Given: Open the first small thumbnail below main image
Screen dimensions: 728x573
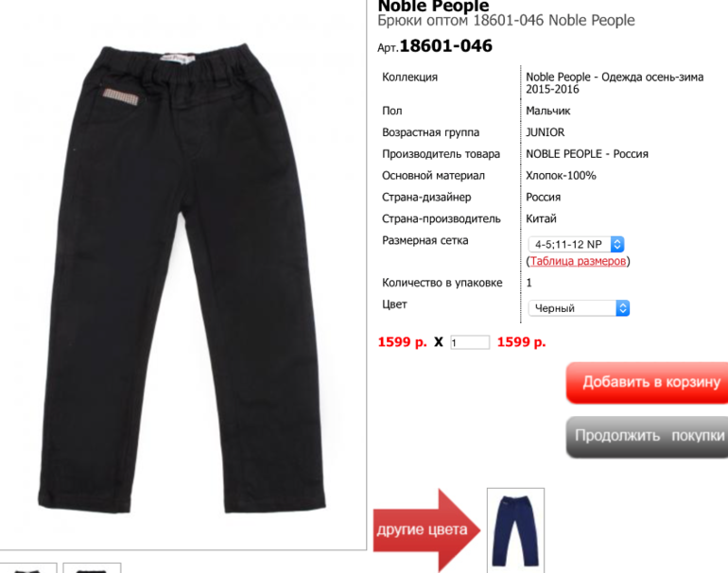Looking at the screenshot, I should coord(28,568).
